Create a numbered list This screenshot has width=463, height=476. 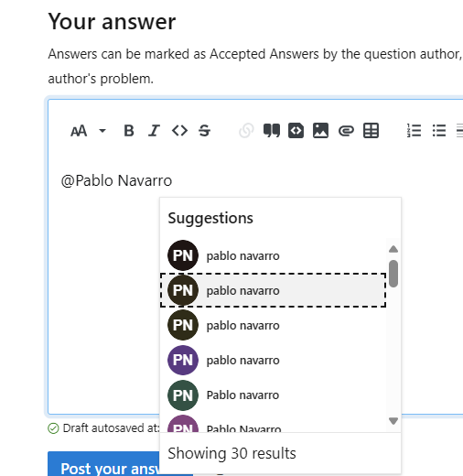414,131
